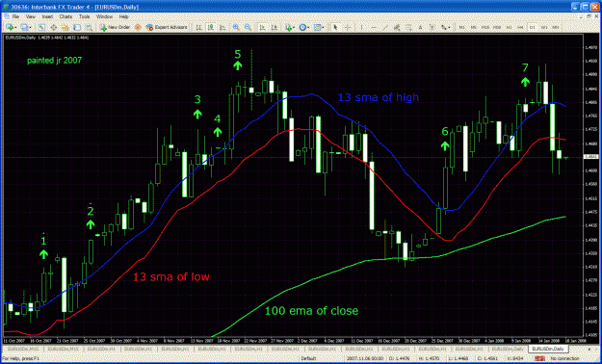Switch timeframe to M30
Viewport: 602px width, 364px height.
coord(497,27)
